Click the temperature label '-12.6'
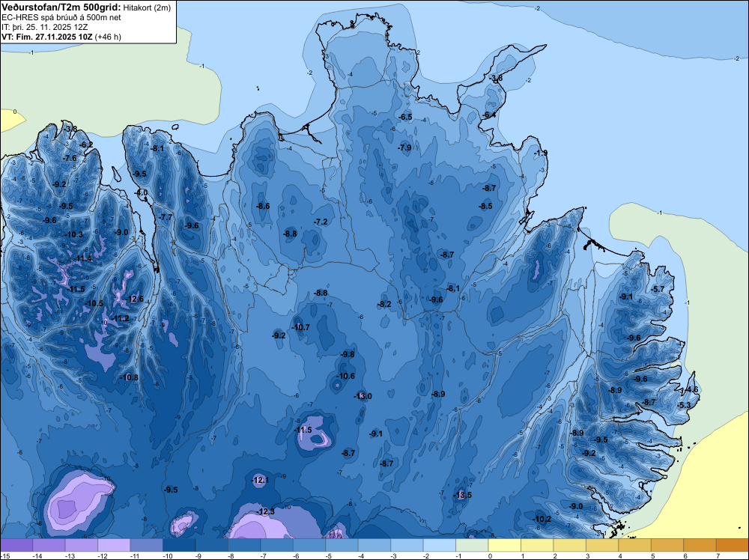Image resolution: width=749 pixels, height=560 pixels. [x=134, y=299]
